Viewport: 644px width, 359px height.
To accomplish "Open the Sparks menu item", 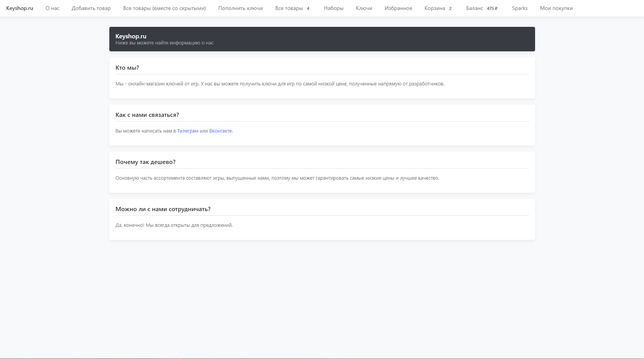I will click(x=519, y=8).
